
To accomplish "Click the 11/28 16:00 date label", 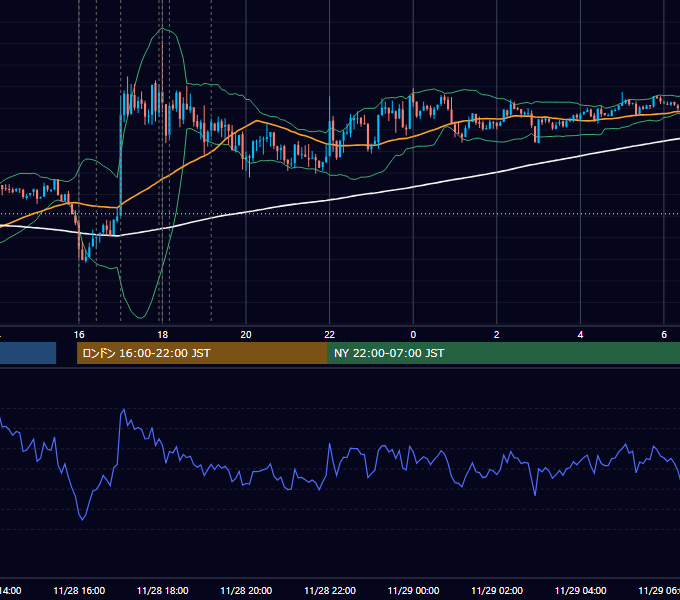I will (79, 591).
